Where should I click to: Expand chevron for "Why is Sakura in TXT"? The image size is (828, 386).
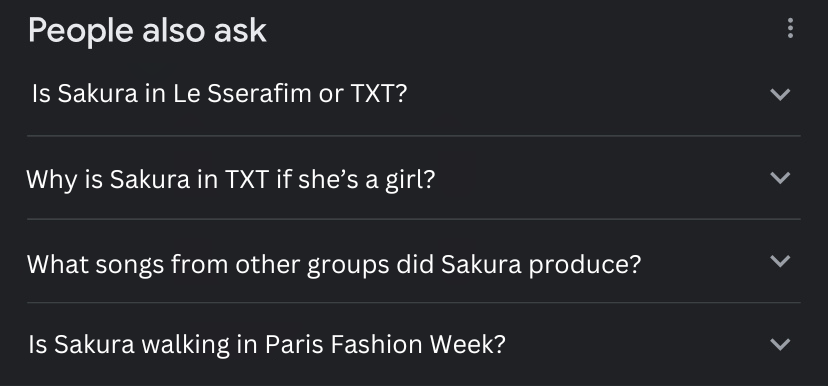point(780,178)
